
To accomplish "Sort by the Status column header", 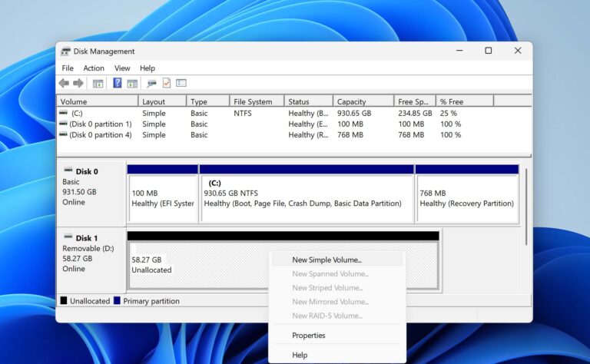I will pos(309,101).
